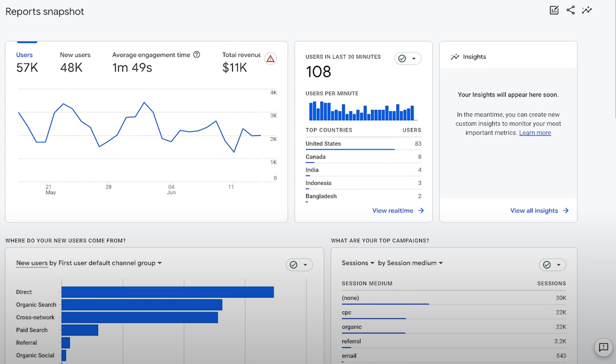Open the Insights sparkline icon in header
Screen dimensions: 616x364
click(587, 10)
